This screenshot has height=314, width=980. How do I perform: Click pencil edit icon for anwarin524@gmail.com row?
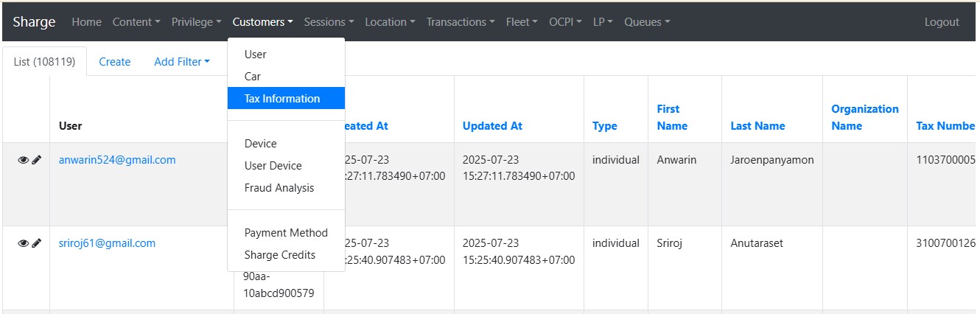[x=37, y=160]
